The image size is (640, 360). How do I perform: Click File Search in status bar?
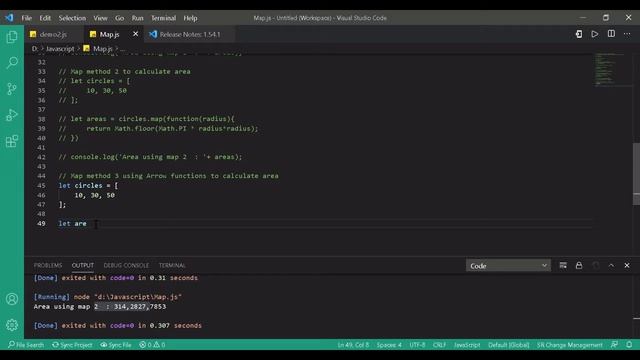[26, 345]
